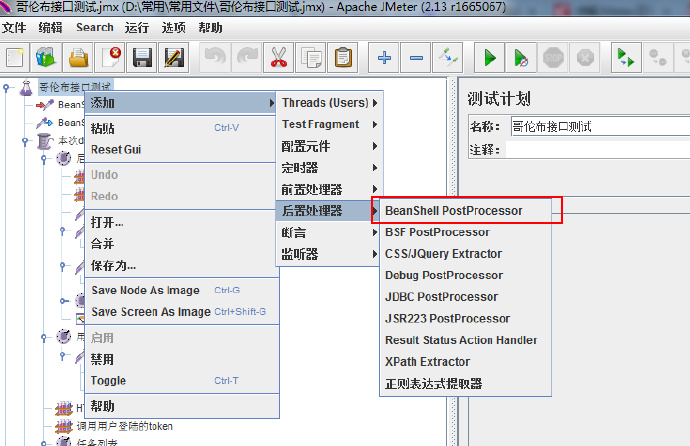
Task: Select JDBC PostProcessor
Action: click(466, 297)
